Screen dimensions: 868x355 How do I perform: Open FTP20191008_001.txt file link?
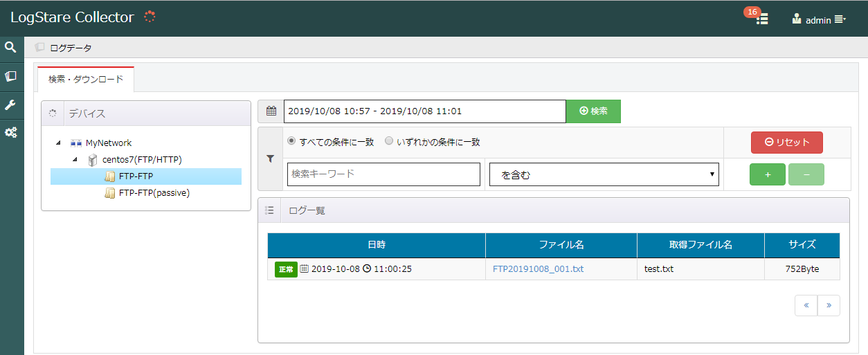(539, 268)
